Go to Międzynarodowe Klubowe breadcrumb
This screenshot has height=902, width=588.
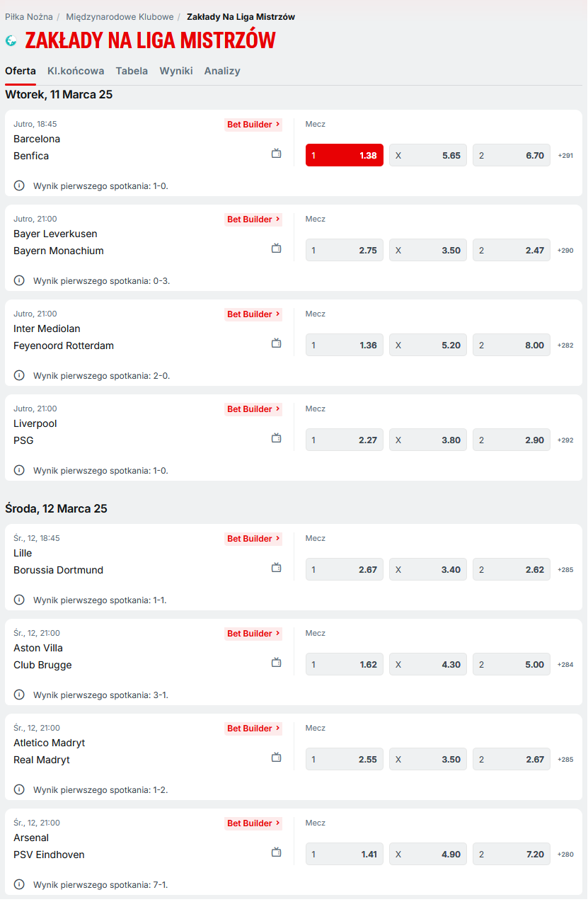click(120, 17)
